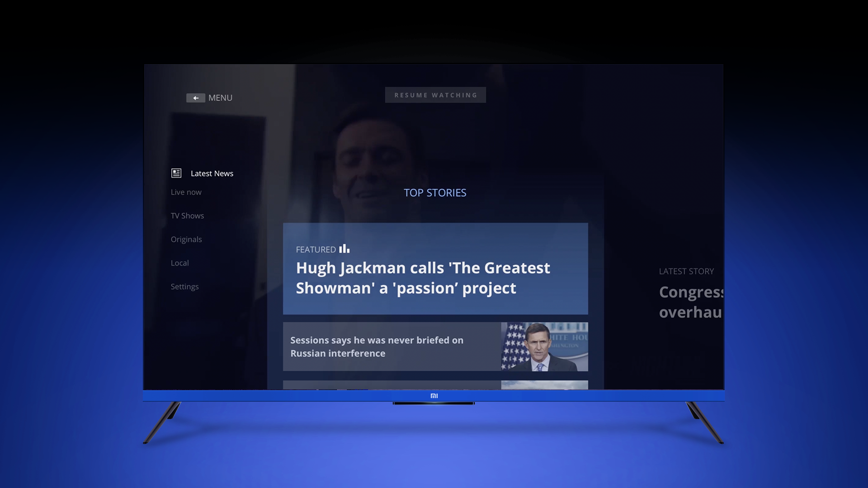Screen dimensions: 868x488
Task: Select Local from the side menu
Action: pyautogui.click(x=179, y=263)
